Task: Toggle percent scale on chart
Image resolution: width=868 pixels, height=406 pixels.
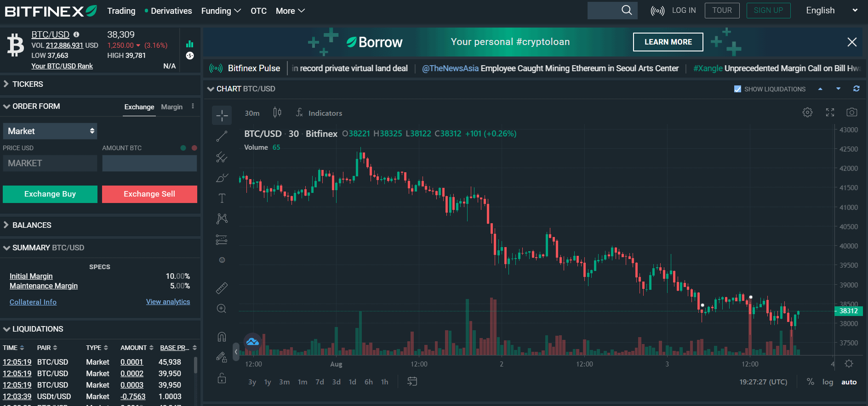Action: (x=810, y=382)
